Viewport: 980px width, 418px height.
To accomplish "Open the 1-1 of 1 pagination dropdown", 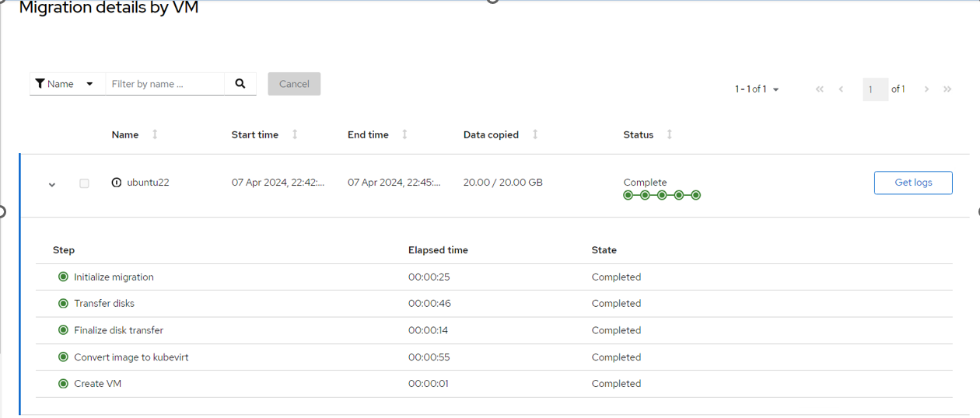I will click(757, 89).
